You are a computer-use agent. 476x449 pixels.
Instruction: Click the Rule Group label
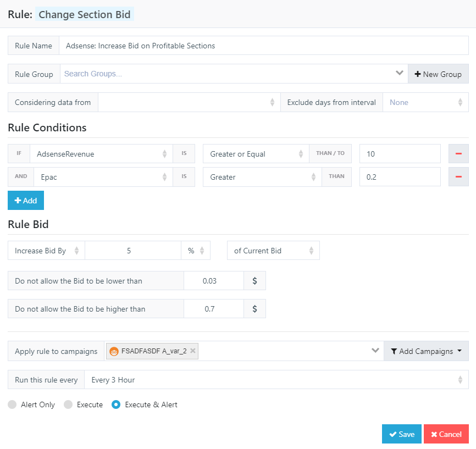(x=34, y=74)
